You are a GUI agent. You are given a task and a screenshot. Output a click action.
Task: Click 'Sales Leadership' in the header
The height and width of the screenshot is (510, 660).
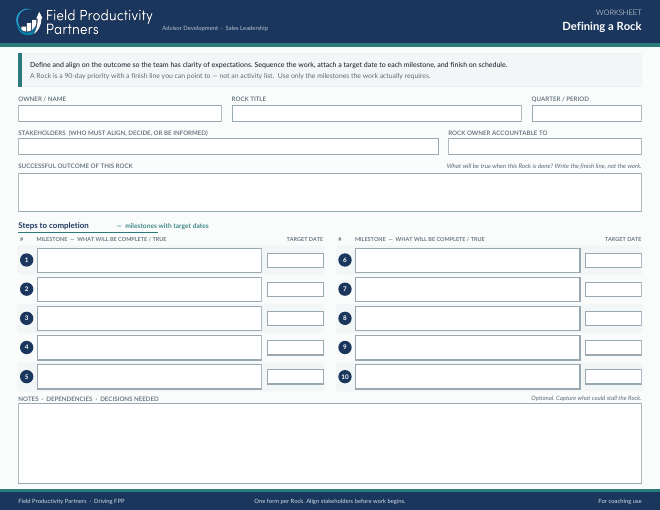coord(247,28)
